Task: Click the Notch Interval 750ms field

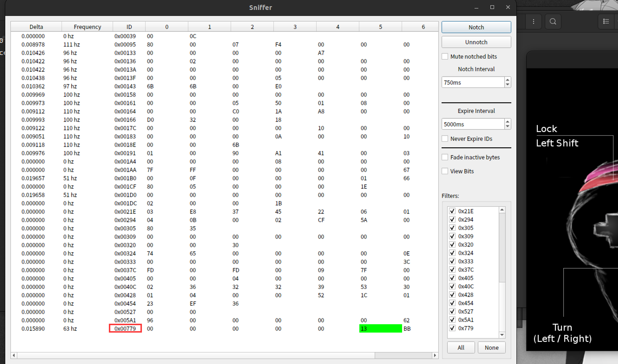Action: [x=473, y=82]
